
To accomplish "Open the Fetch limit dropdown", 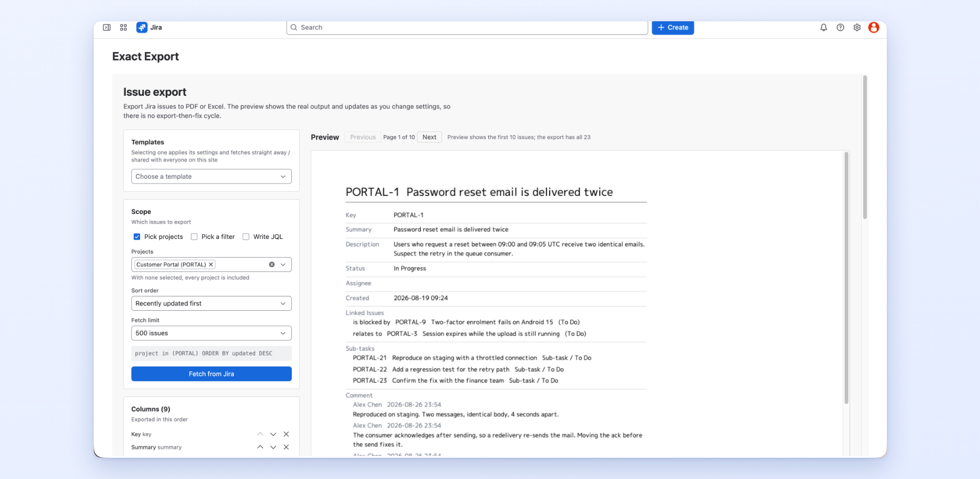I will (x=211, y=333).
